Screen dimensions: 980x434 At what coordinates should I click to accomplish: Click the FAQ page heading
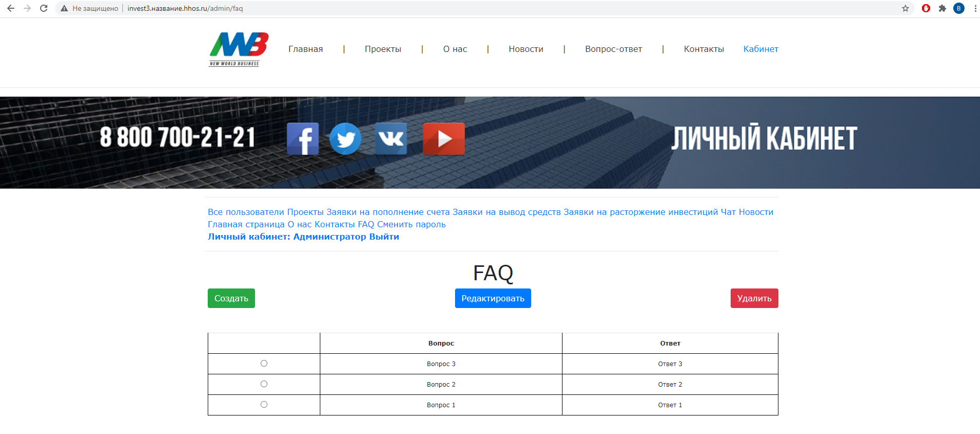(493, 273)
